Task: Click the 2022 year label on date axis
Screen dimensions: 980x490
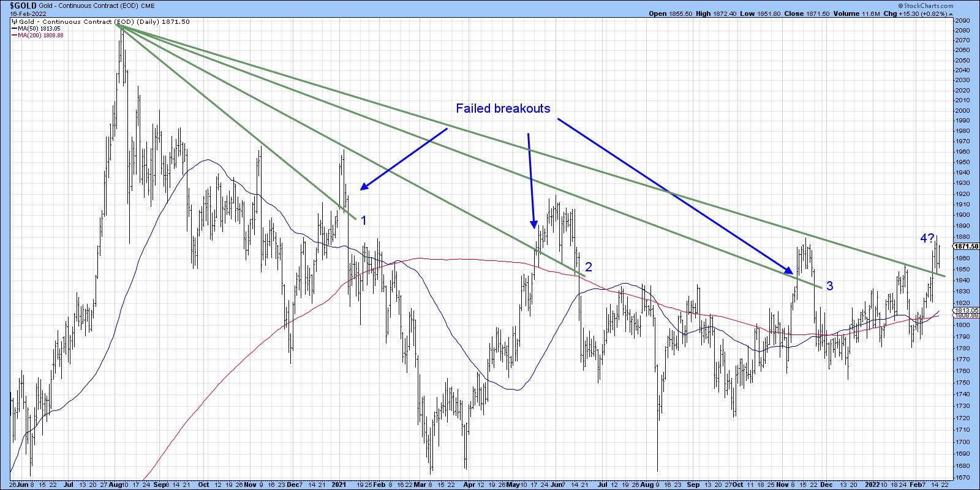Action: click(x=872, y=484)
